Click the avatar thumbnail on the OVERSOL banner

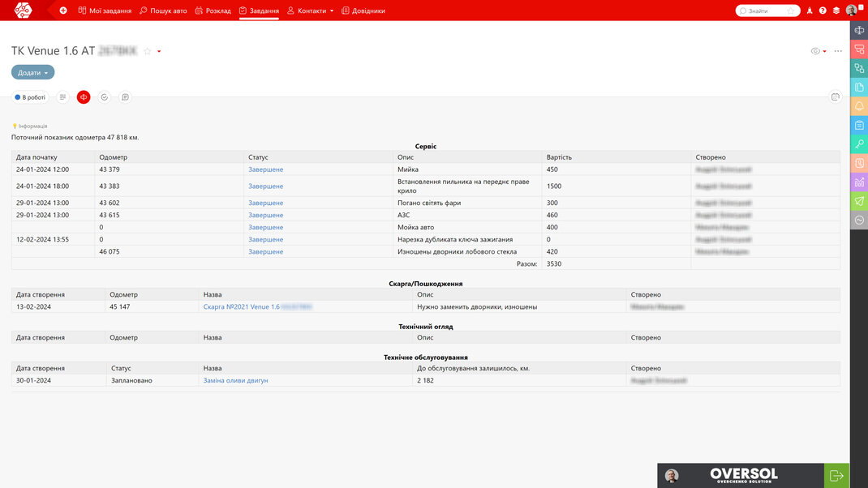tap(672, 475)
